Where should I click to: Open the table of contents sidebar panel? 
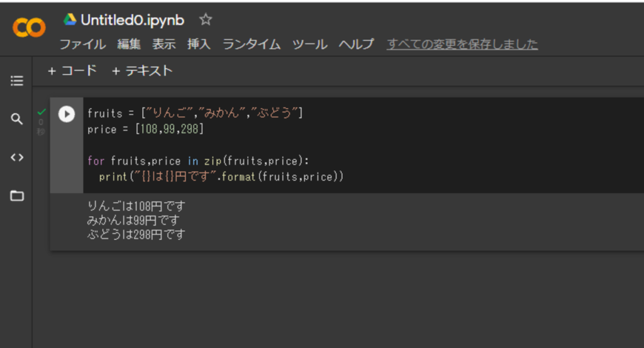[17, 80]
